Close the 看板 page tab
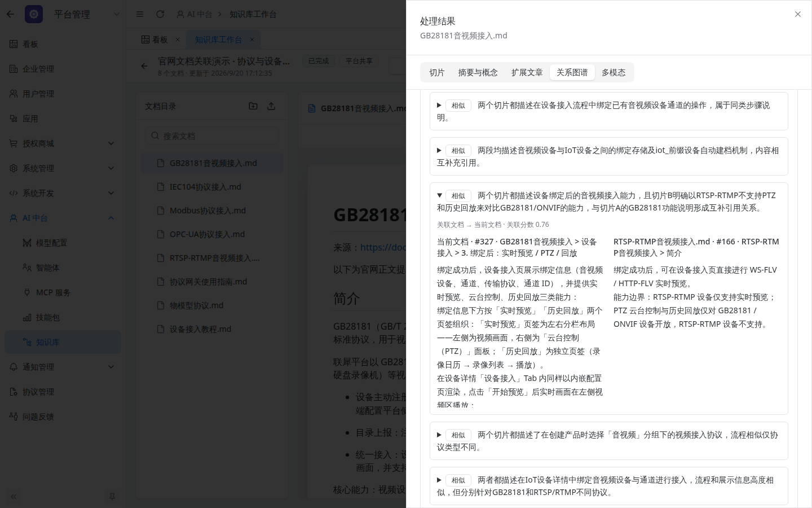Image resolution: width=812 pixels, height=508 pixels. pos(178,40)
